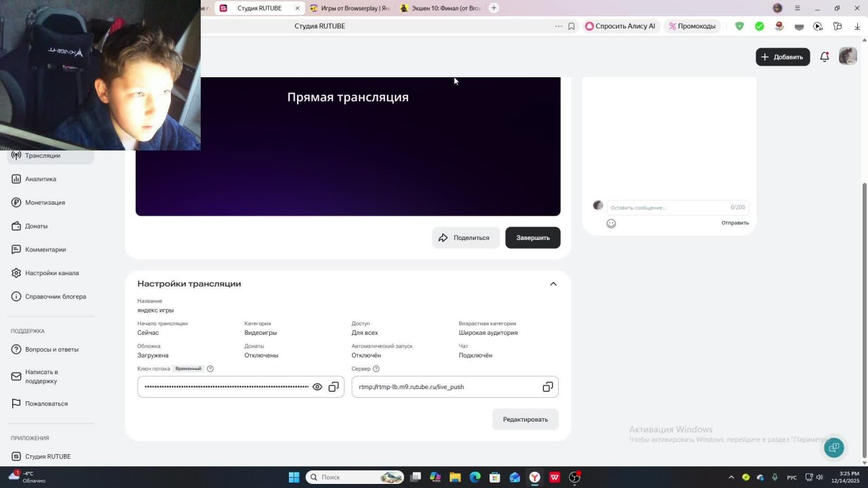Click the taskbar Поиск box
Screen dimensions: 868x488
[355, 477]
